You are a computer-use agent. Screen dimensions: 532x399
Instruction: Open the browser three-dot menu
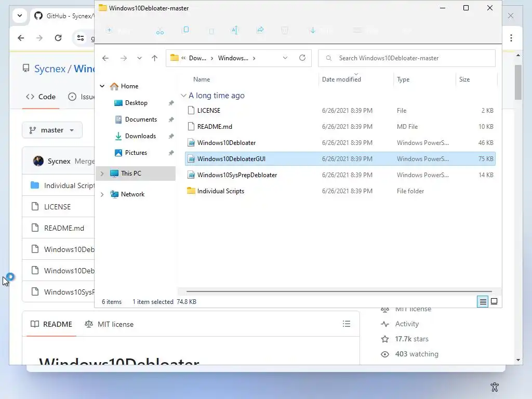point(511,38)
